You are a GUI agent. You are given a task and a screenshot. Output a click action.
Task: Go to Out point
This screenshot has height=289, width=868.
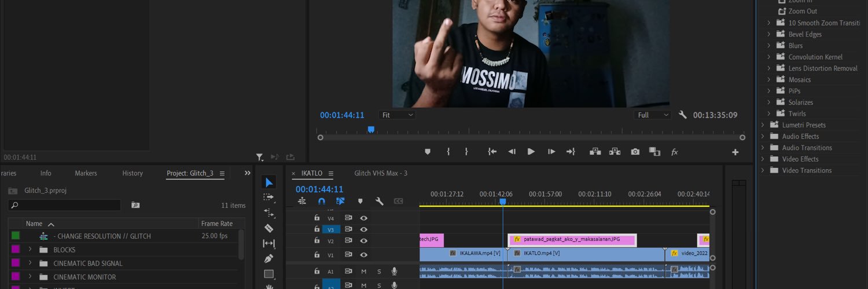571,152
